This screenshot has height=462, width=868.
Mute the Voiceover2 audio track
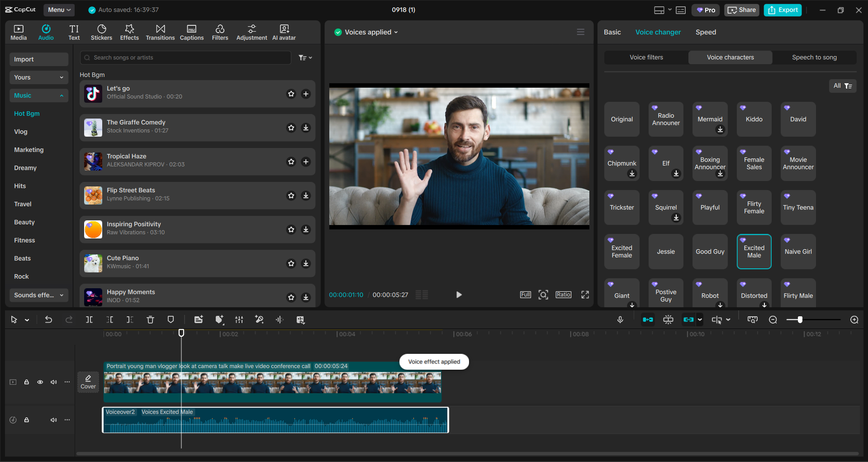[54, 420]
